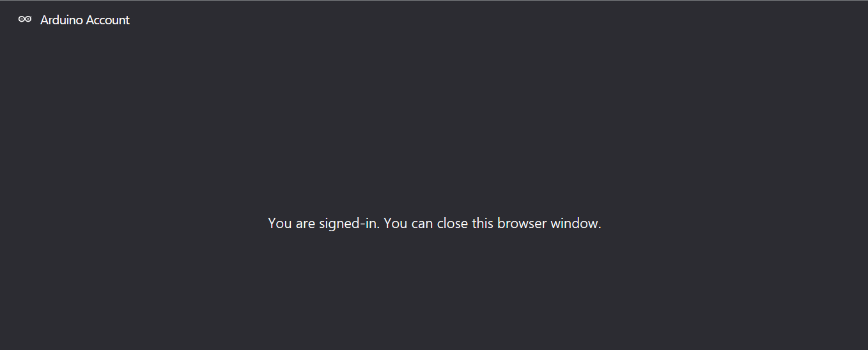This screenshot has width=868, height=350.
Task: Click the signed-in confirmation message
Action: (435, 224)
